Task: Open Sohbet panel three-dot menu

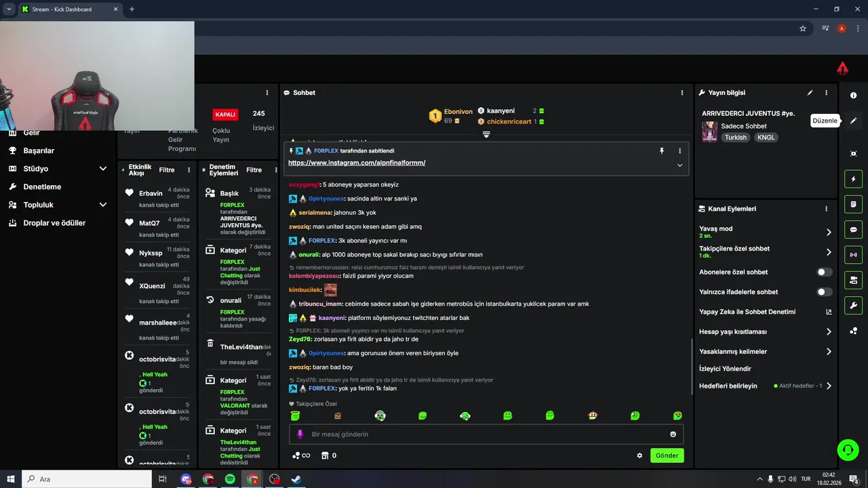Action: coord(682,93)
